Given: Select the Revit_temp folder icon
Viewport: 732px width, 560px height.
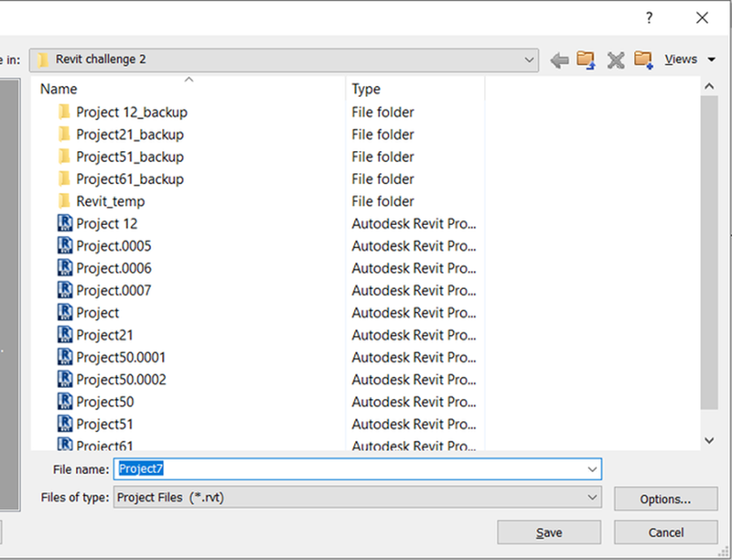Looking at the screenshot, I should (64, 201).
